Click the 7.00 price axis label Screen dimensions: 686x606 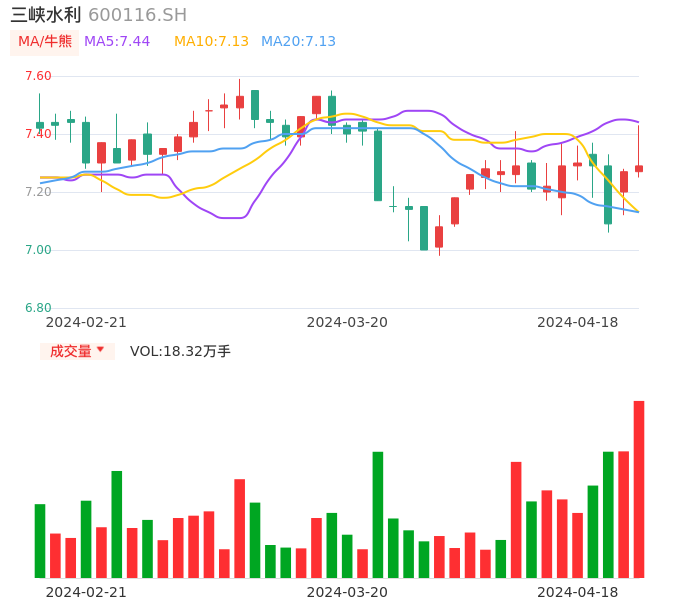click(38, 250)
